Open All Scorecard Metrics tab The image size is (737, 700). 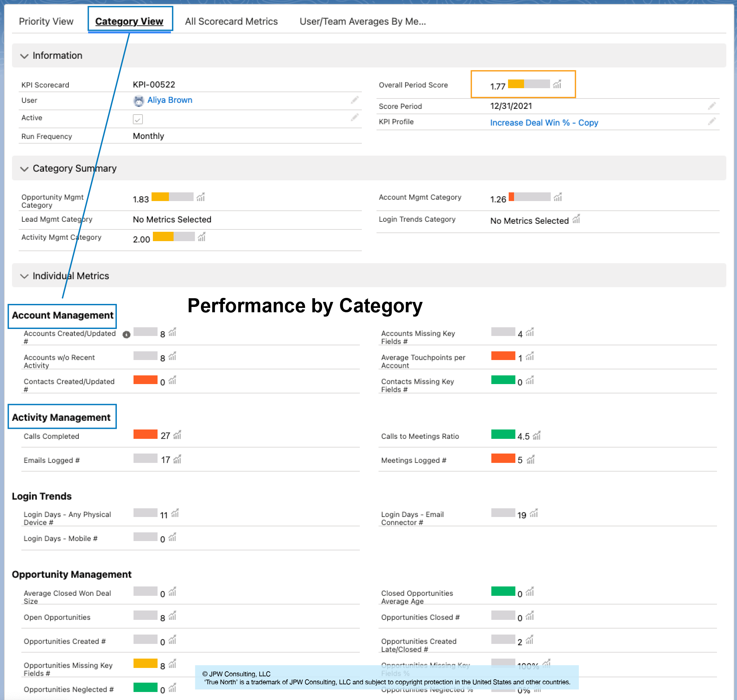(x=231, y=21)
